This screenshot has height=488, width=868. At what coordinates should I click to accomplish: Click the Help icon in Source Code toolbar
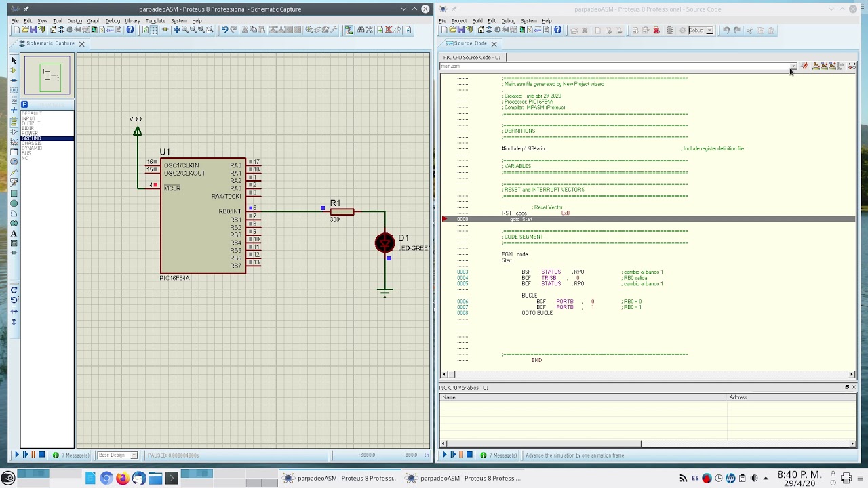pyautogui.click(x=557, y=30)
